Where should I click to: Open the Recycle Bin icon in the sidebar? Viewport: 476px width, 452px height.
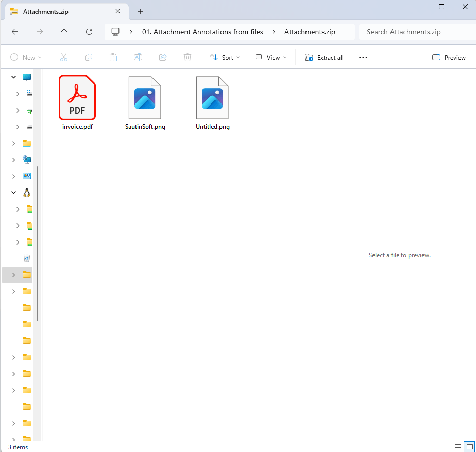(x=26, y=258)
